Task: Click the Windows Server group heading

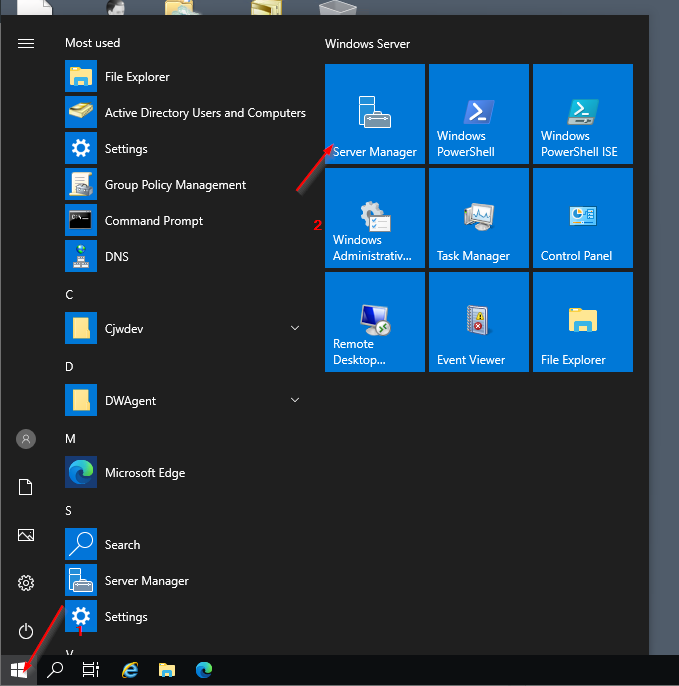Action: point(367,44)
